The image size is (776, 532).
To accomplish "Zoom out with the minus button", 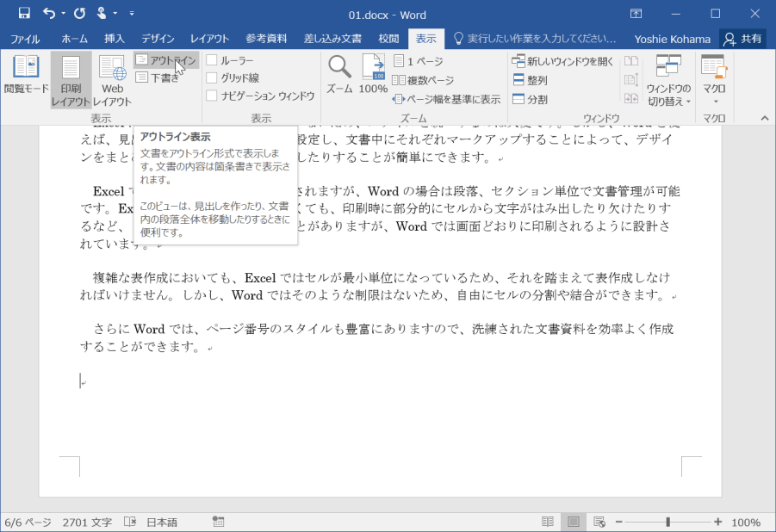I will (618, 522).
